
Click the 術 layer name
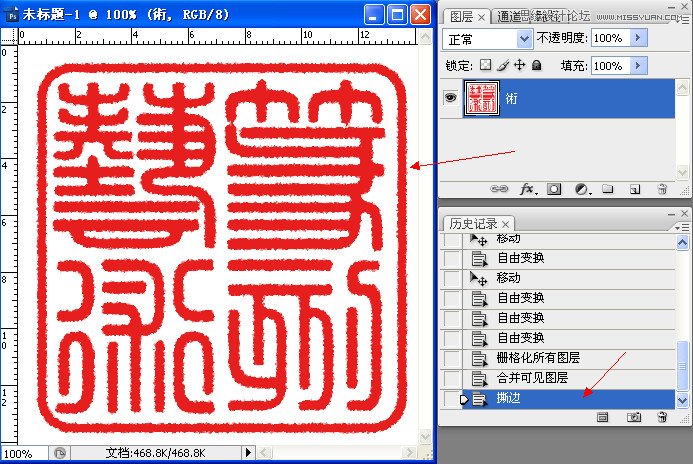pyautogui.click(x=511, y=98)
